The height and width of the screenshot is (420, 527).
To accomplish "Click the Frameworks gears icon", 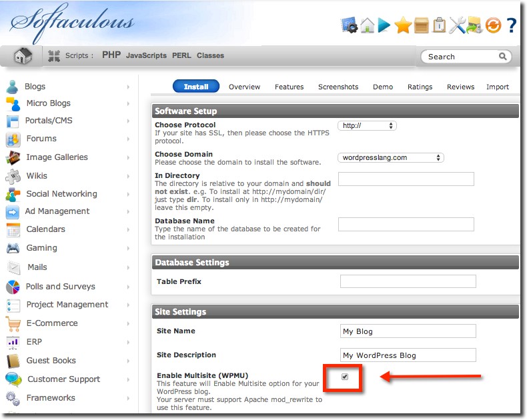I will pos(13,399).
